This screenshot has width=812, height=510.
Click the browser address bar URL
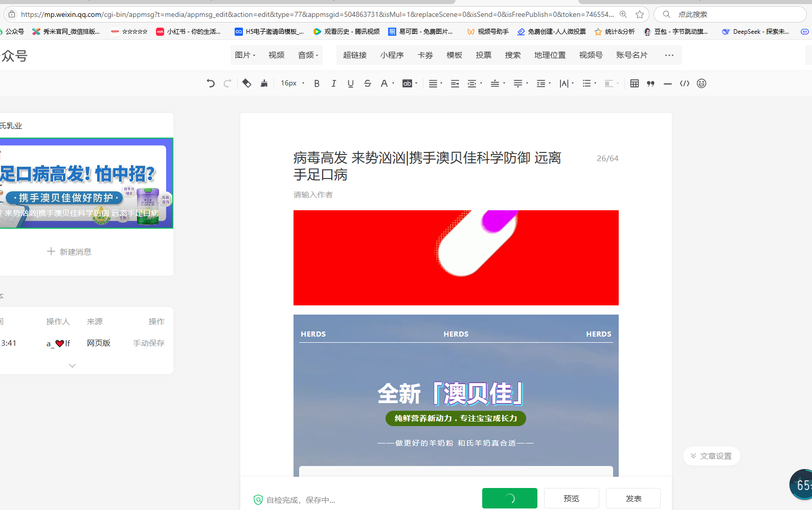317,14
